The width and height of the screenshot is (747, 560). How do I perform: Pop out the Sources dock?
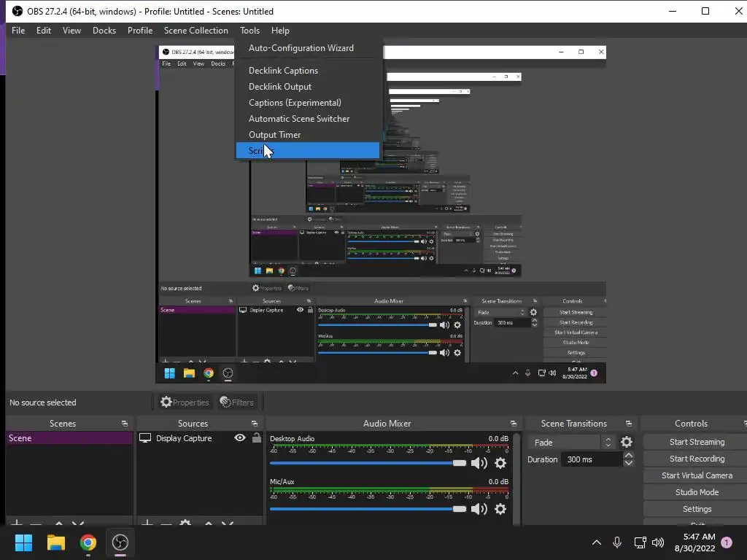[x=255, y=424]
